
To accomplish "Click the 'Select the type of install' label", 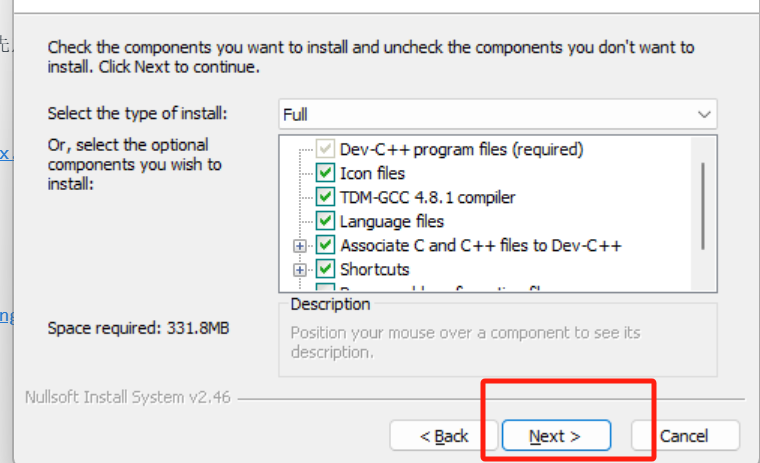I will [138, 113].
